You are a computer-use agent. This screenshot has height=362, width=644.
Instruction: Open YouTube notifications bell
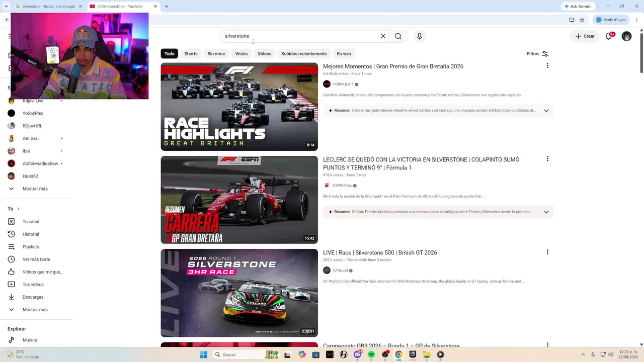[x=609, y=36]
